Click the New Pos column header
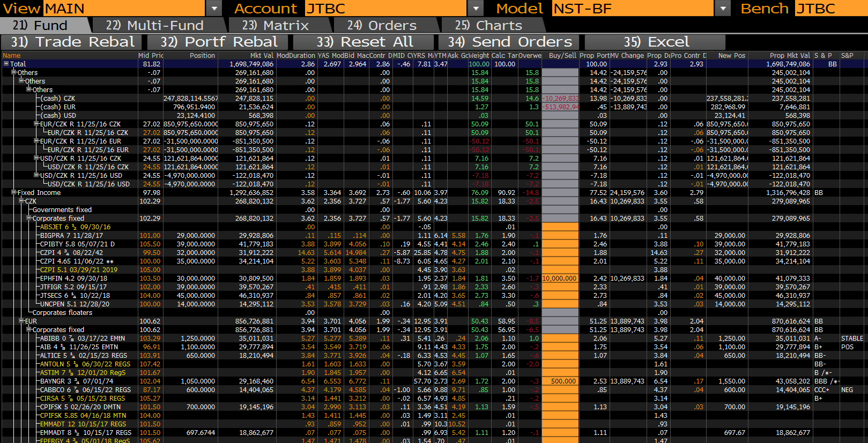Viewport: 868px width, 443px height. point(727,56)
